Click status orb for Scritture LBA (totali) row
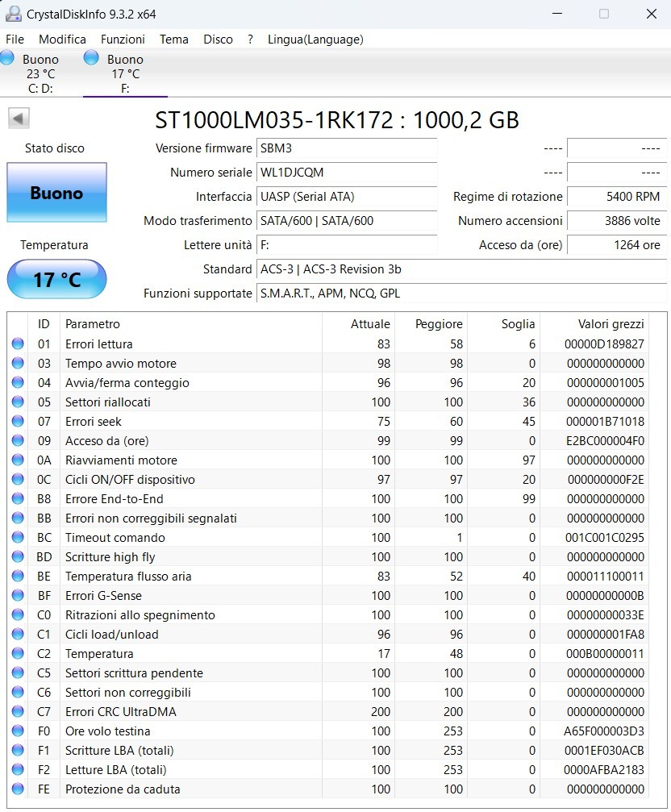This screenshot has width=671, height=812. [18, 750]
